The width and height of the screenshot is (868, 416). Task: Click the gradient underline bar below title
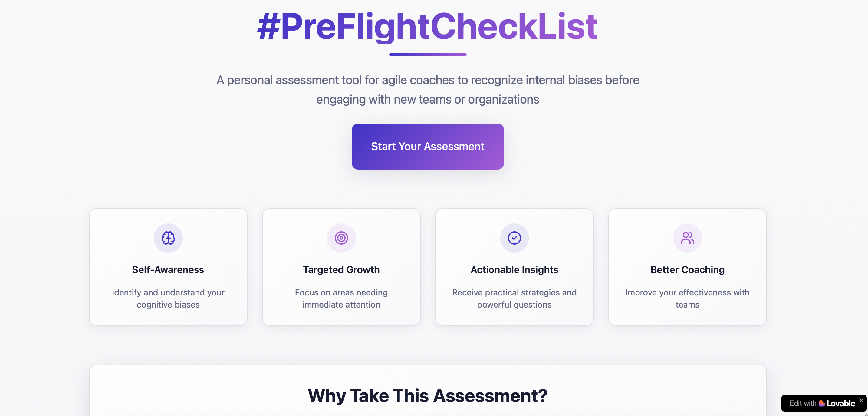tap(427, 54)
